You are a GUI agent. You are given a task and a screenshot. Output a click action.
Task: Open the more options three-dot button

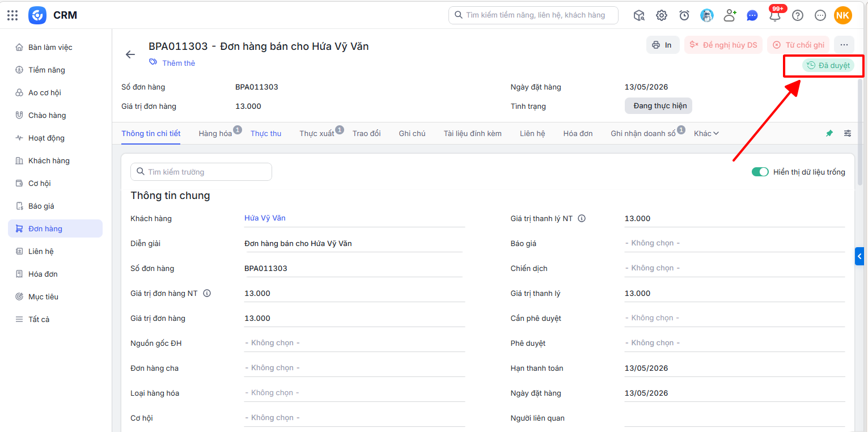click(844, 45)
